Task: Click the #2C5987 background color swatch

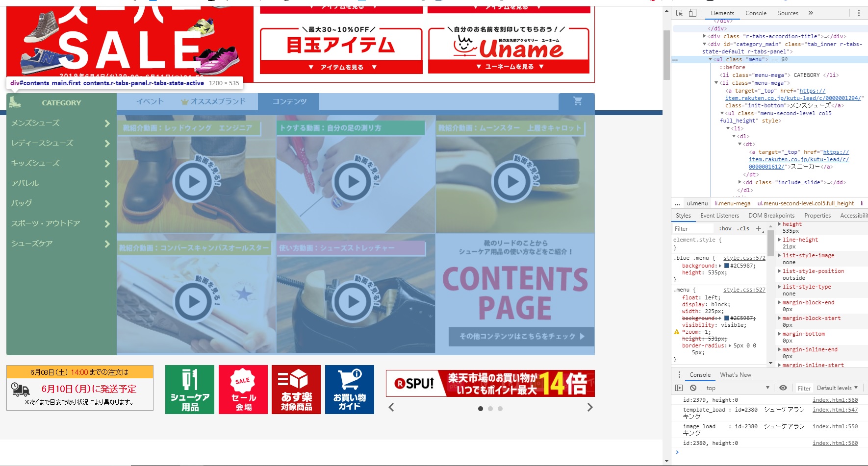Action: (x=727, y=266)
